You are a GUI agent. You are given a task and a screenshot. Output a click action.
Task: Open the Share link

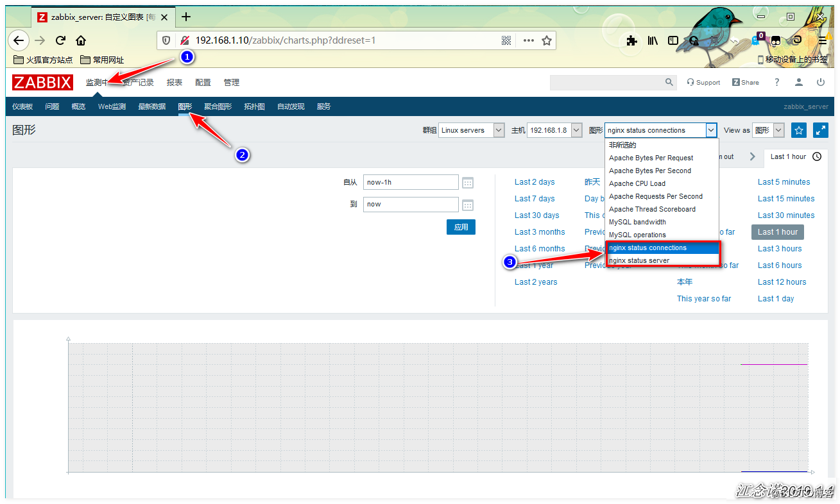pos(745,82)
